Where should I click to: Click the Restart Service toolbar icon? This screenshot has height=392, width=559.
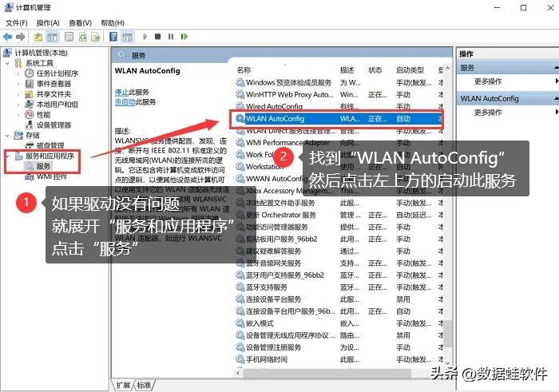[184, 37]
